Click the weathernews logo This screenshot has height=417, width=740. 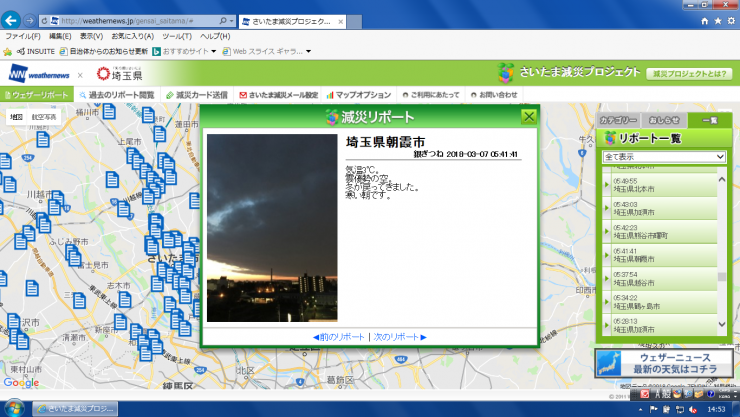(x=39, y=73)
